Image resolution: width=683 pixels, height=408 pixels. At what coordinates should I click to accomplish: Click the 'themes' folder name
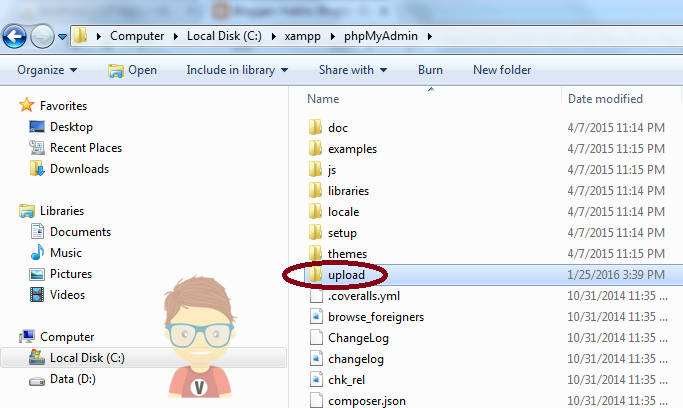[x=347, y=253]
